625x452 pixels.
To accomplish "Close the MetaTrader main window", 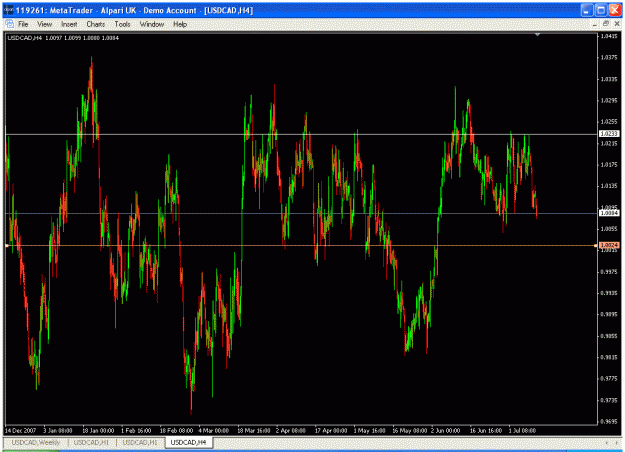I will click(x=615, y=10).
